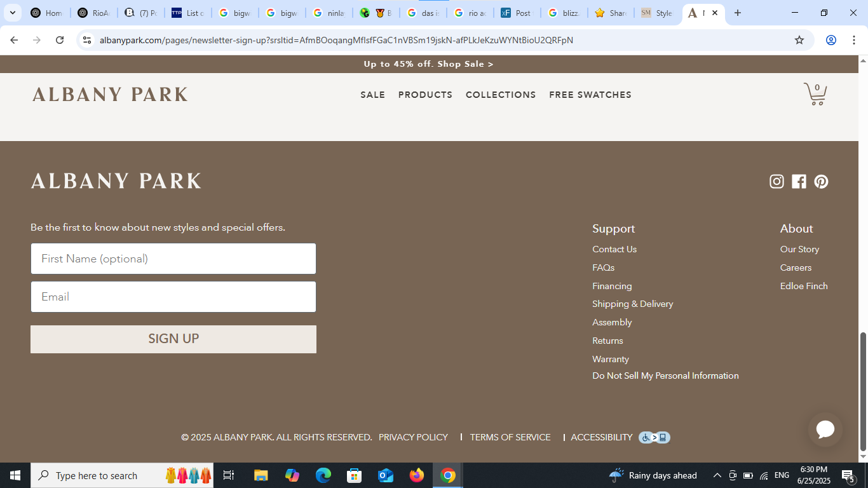View site information icon in address bar
This screenshot has height=488, width=868.
pos(87,40)
